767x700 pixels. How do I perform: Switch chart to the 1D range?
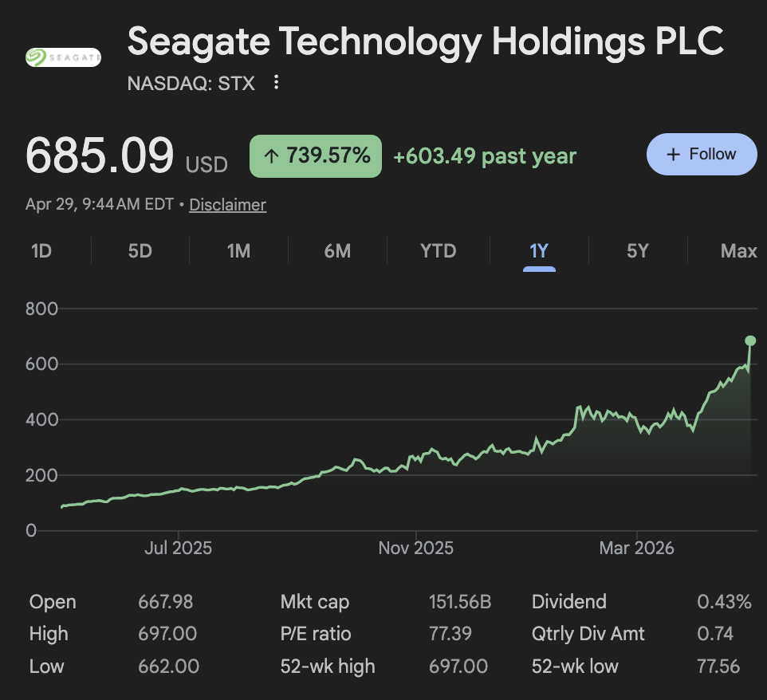pos(41,251)
